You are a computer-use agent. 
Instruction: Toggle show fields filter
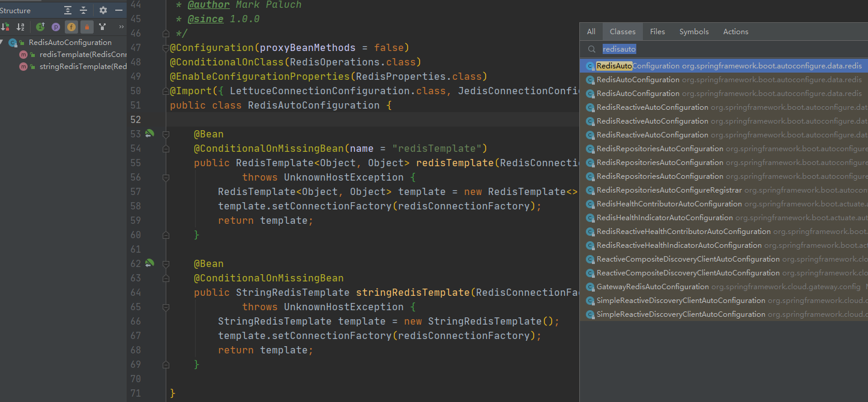[x=71, y=26]
